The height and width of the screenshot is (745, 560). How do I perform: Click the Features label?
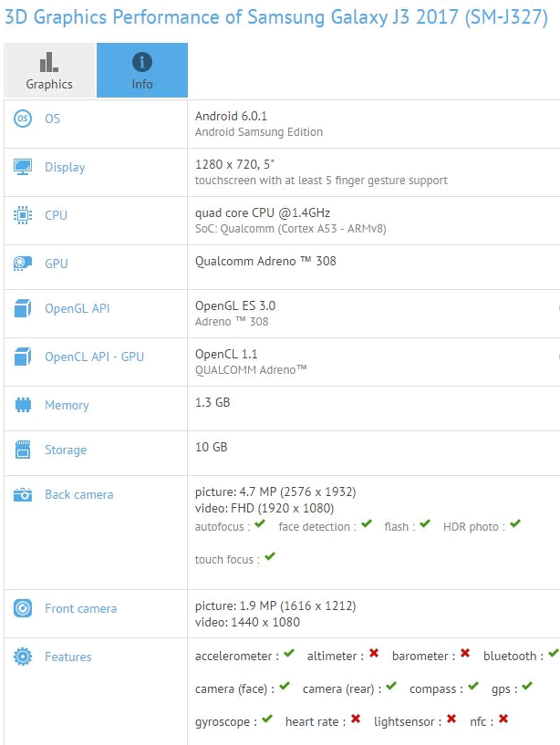click(68, 657)
